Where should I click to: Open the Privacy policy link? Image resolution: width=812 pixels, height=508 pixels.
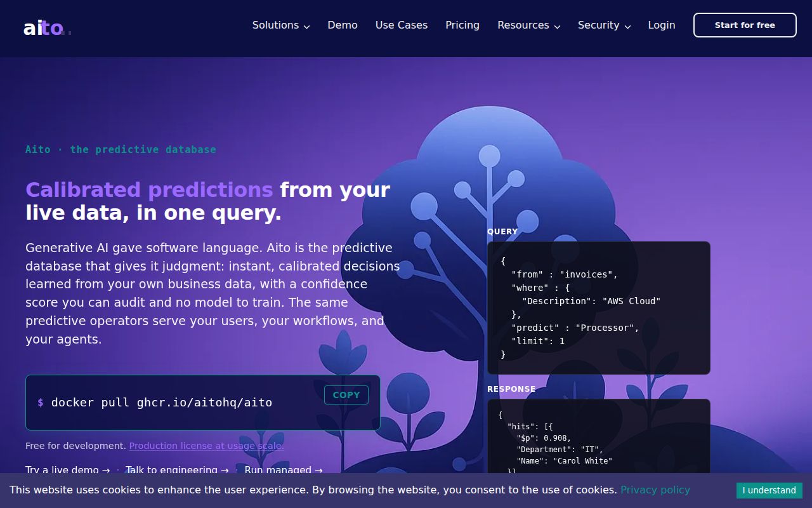point(655,490)
